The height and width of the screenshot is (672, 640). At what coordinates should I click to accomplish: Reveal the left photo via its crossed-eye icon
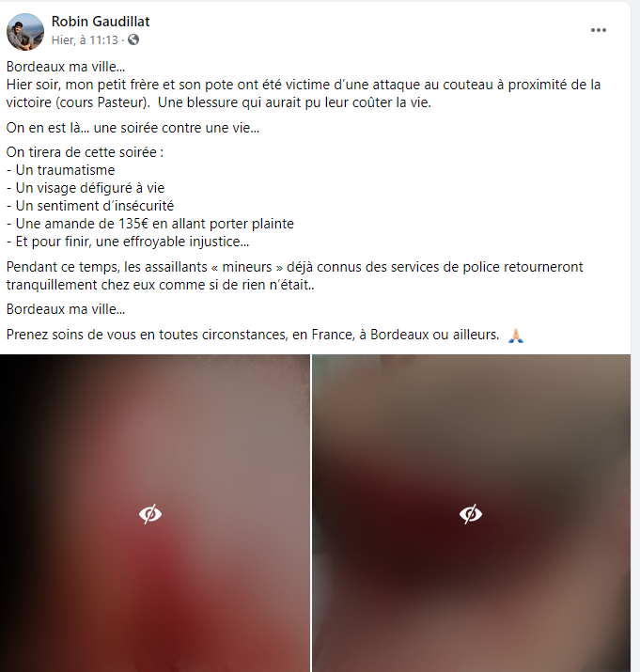pyautogui.click(x=150, y=514)
